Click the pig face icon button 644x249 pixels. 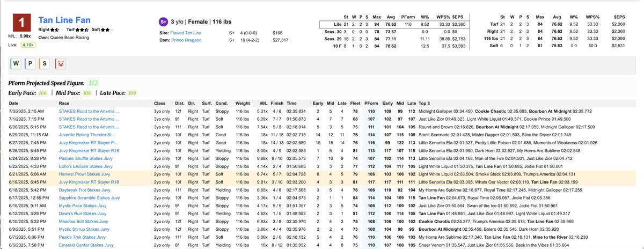coord(61,64)
